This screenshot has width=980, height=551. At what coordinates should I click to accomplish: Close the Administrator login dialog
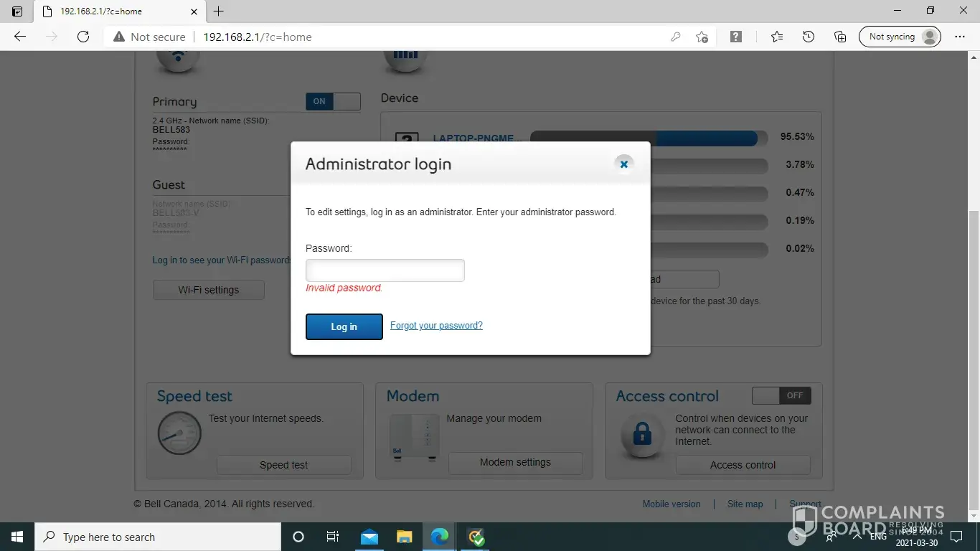(x=624, y=164)
